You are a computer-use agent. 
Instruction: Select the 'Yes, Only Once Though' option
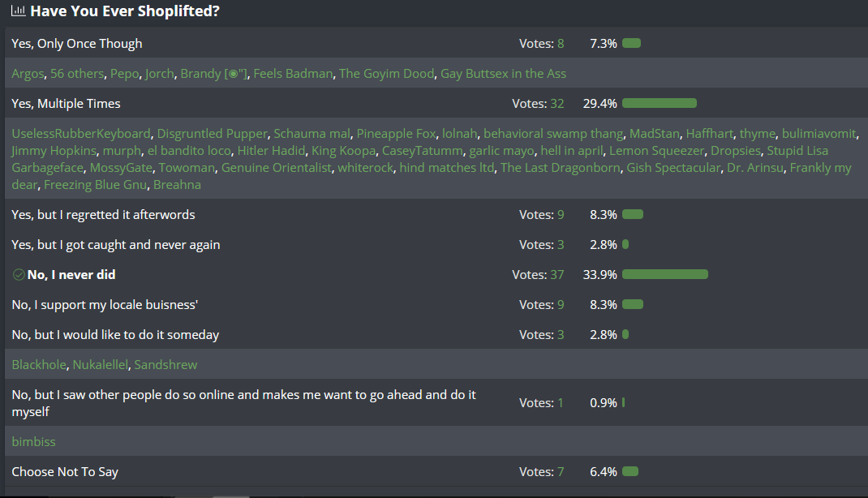(x=77, y=43)
